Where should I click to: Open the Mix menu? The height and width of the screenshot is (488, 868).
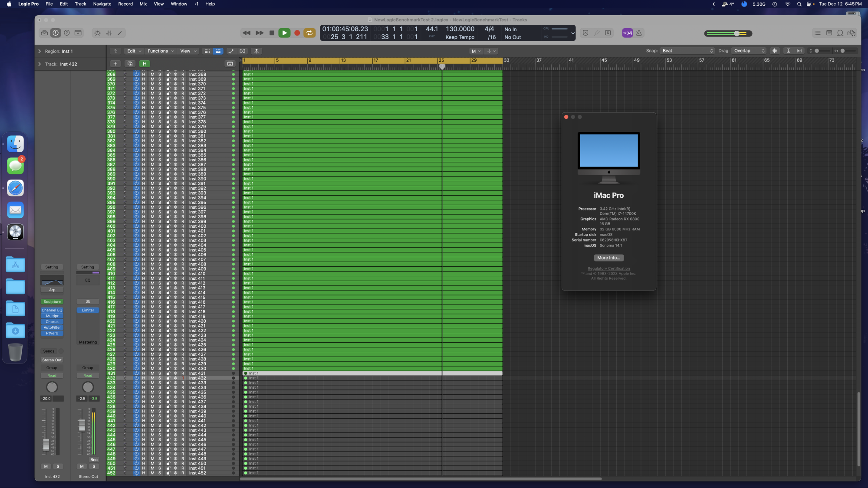point(143,4)
